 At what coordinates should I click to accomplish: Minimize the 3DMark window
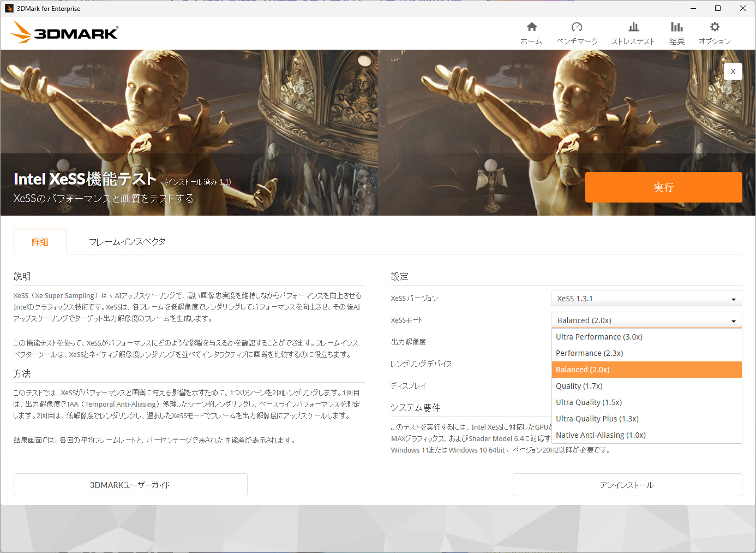point(693,8)
